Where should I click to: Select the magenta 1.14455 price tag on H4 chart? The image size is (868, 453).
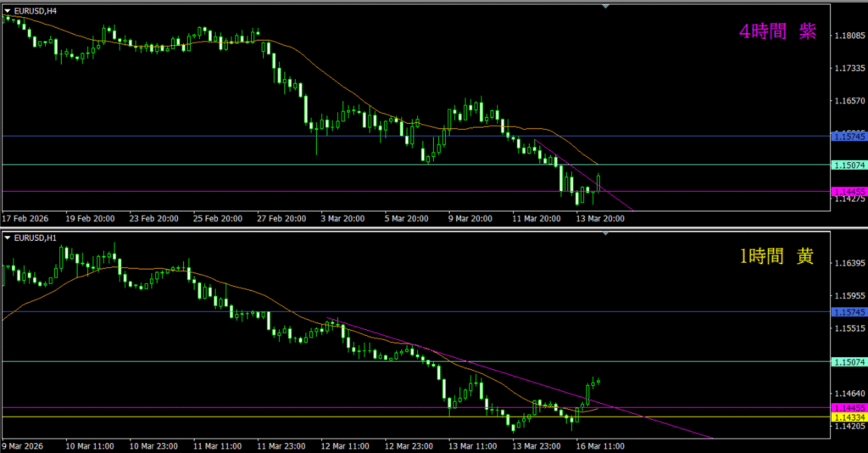pos(849,192)
